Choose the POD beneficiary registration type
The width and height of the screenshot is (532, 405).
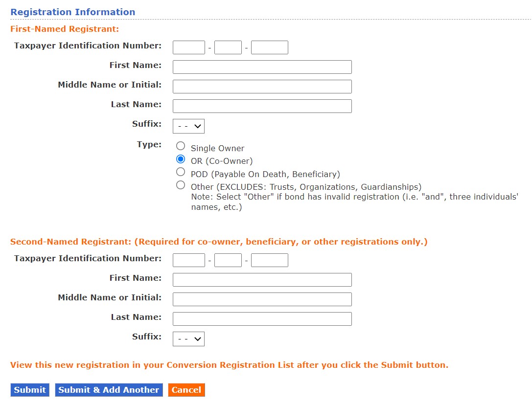pos(181,171)
